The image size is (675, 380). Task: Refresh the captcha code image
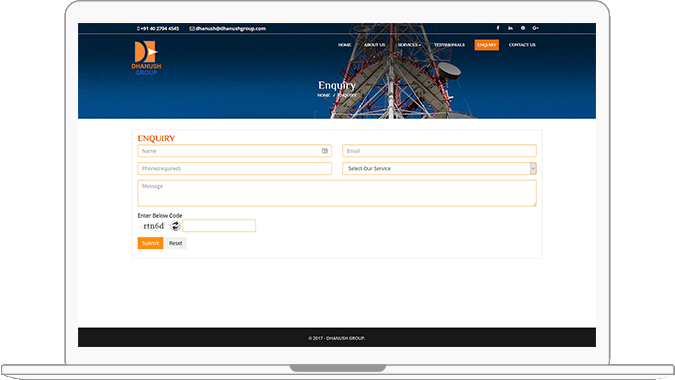point(175,226)
